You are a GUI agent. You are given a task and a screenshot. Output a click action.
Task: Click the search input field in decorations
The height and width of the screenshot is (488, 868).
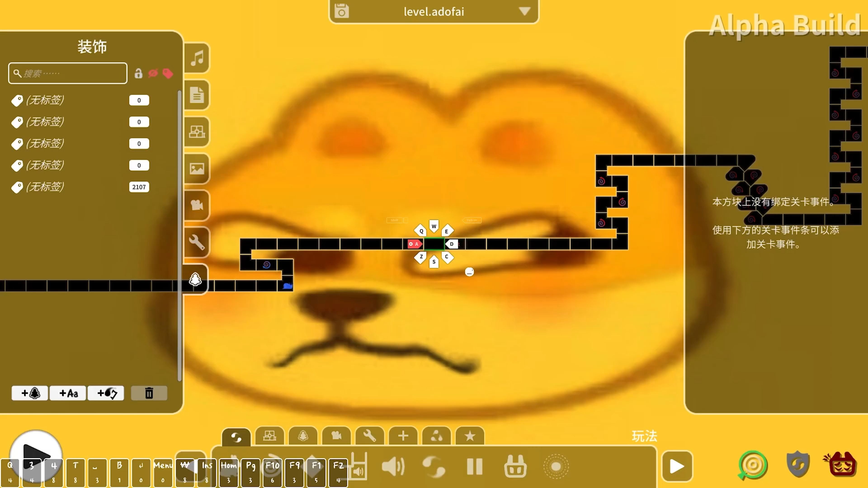click(x=67, y=73)
